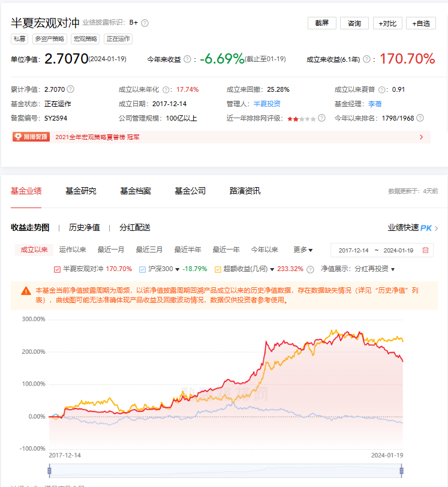
Task: Expand 沪深300 benchmark dropdown
Action: [178, 269]
